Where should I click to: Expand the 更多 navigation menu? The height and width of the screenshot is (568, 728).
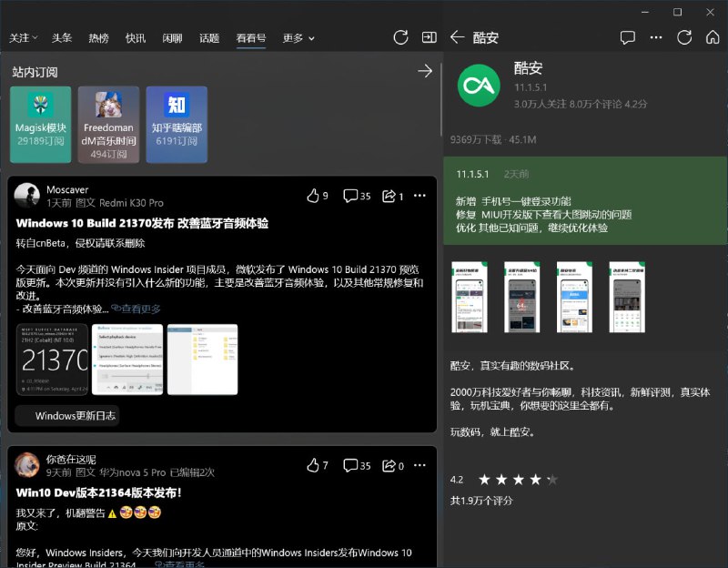(292, 39)
